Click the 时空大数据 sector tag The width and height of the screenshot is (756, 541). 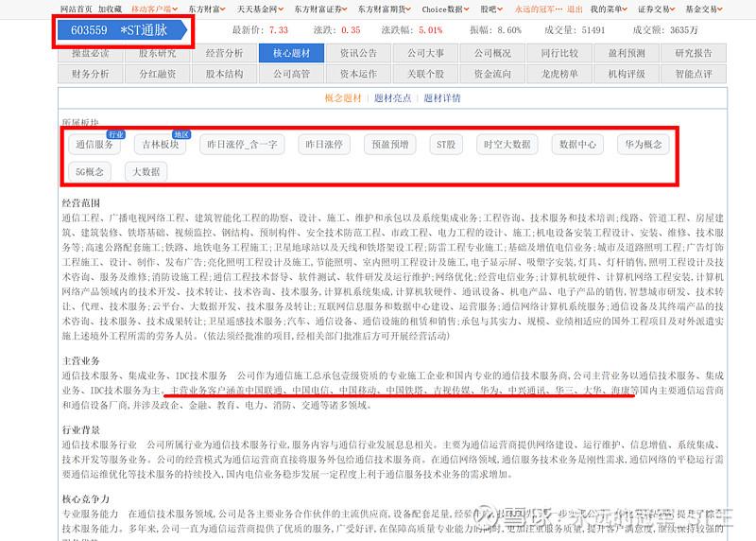click(507, 145)
